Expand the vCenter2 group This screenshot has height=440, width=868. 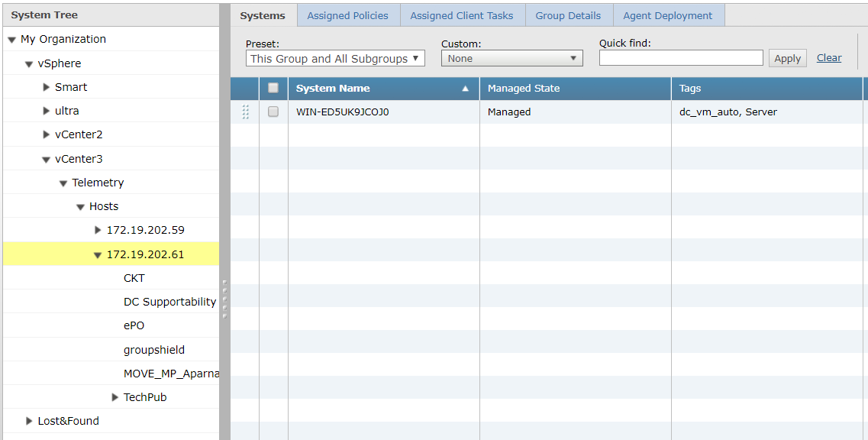tap(47, 134)
